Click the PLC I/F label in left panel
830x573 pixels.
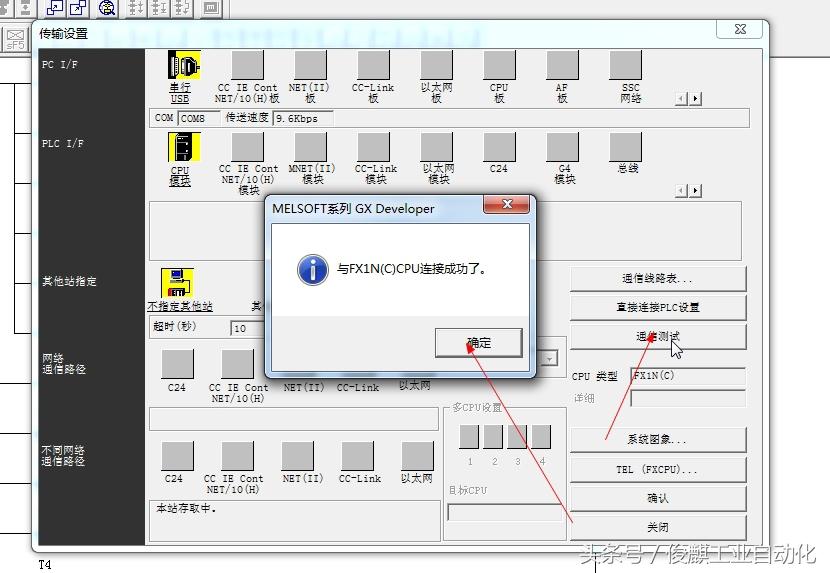tap(63, 144)
